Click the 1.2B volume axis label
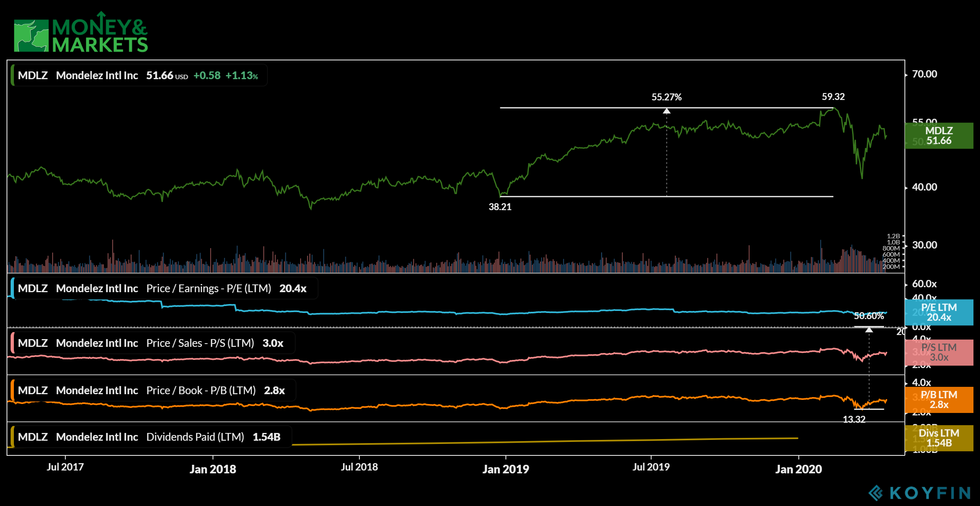 pyautogui.click(x=893, y=236)
